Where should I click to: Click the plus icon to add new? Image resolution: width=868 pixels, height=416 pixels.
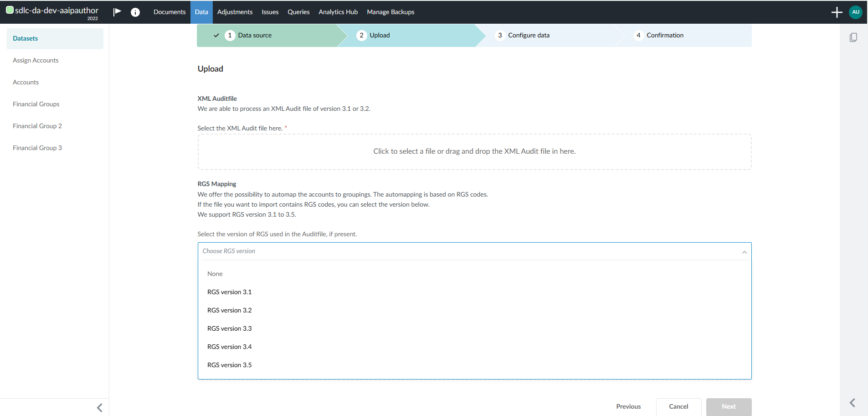[x=837, y=12]
